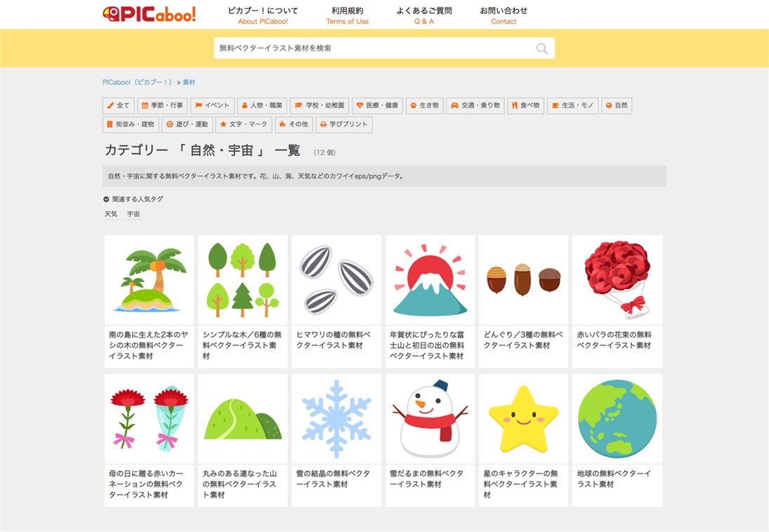769x532 pixels.
Task: Open three acorns illustration thumbnail
Action: tap(523, 280)
